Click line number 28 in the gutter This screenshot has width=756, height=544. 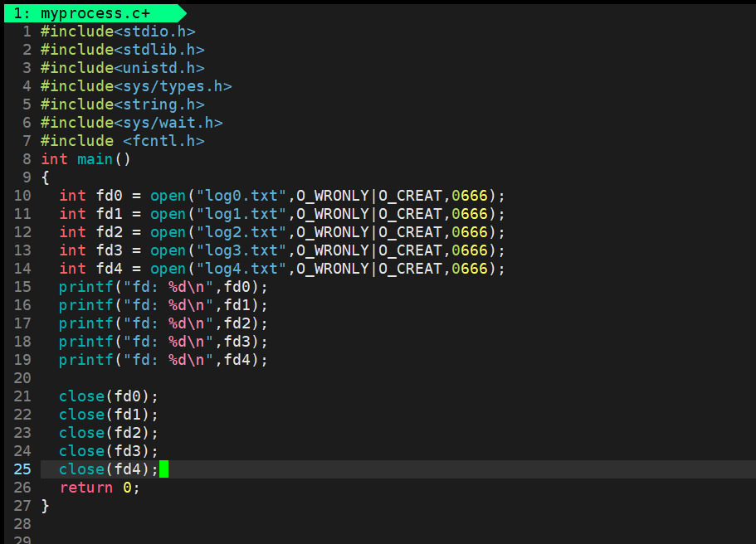pos(22,524)
